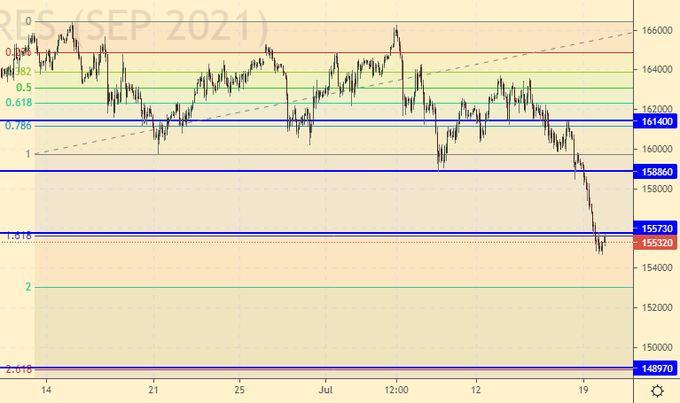The image size is (680, 403).
Task: Select the 158860 horizontal line price label
Action: click(x=656, y=172)
